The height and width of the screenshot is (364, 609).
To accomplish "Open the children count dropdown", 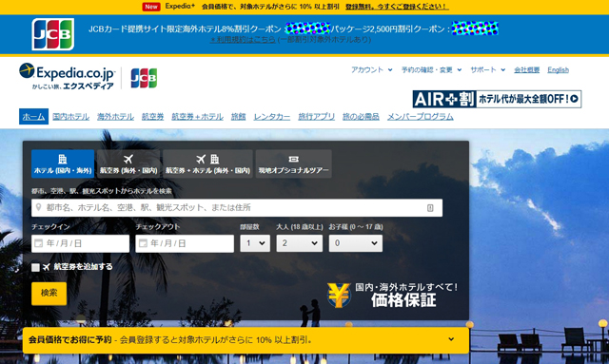I will pos(355,243).
